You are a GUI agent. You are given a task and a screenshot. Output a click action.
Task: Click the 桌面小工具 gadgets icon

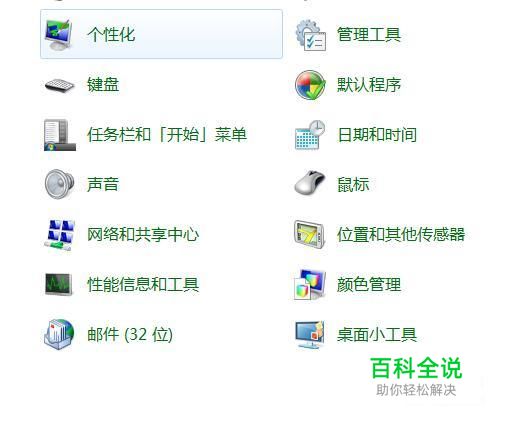pos(310,335)
